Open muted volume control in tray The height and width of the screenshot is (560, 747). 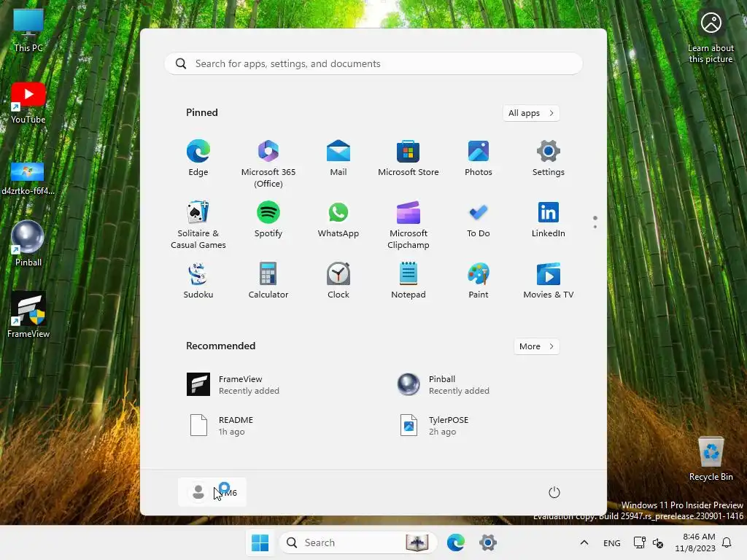pyautogui.click(x=658, y=542)
